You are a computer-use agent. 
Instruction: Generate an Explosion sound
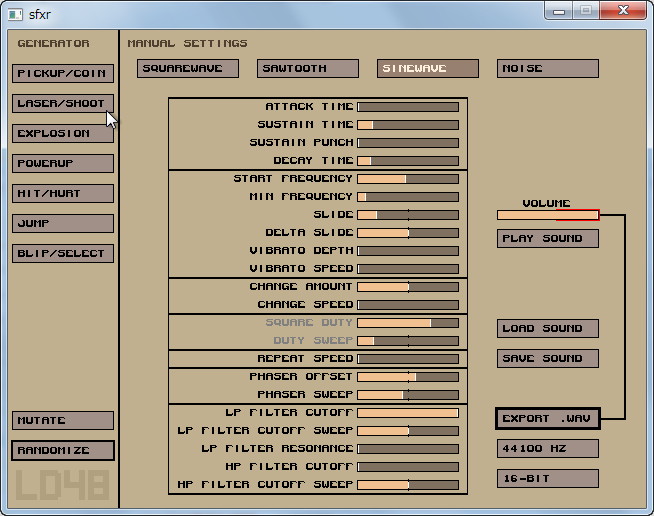pyautogui.click(x=63, y=133)
